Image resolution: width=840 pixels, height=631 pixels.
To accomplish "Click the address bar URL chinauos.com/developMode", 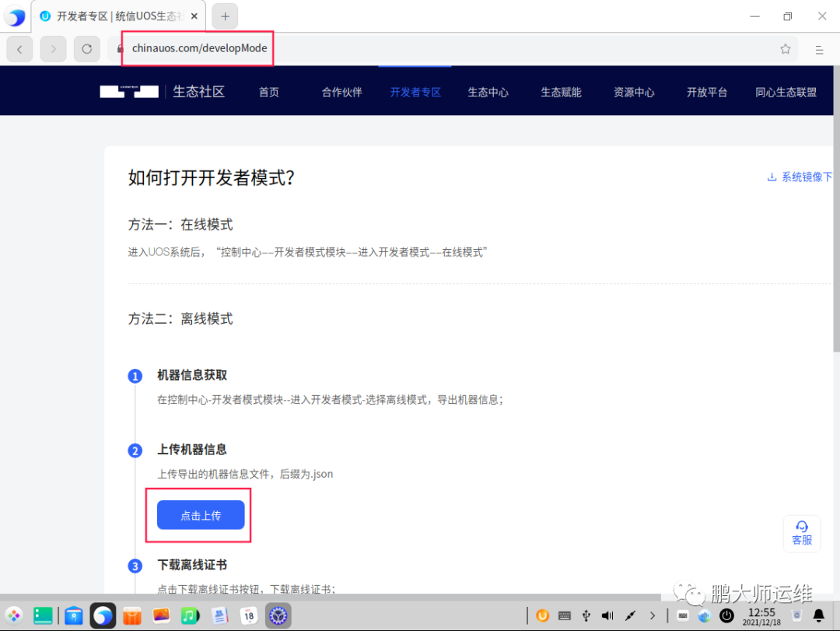I will click(x=199, y=48).
